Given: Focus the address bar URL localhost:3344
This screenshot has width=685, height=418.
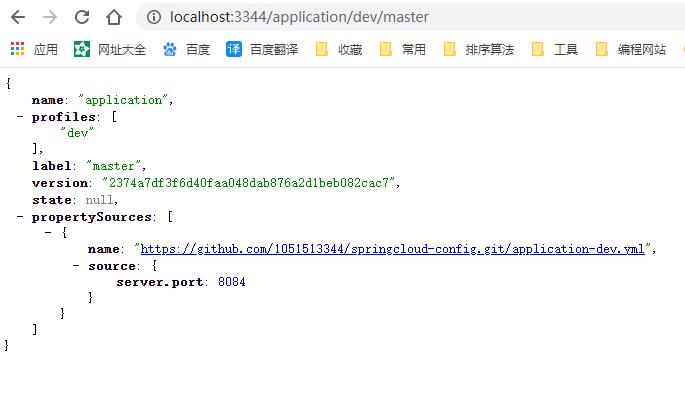Looking at the screenshot, I should pos(299,17).
